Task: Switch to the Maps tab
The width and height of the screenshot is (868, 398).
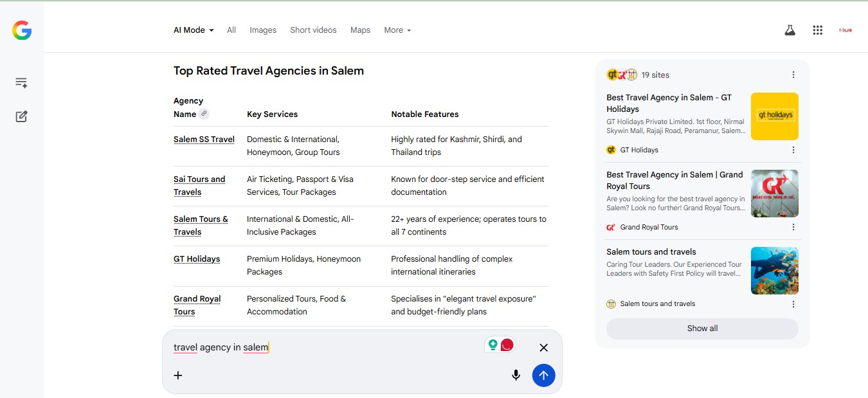Action: 360,30
